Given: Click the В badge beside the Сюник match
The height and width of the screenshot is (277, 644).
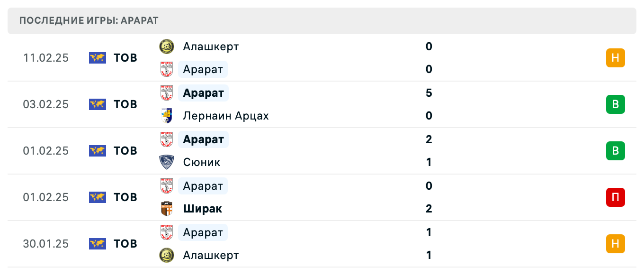Looking at the screenshot, I should (x=615, y=151).
